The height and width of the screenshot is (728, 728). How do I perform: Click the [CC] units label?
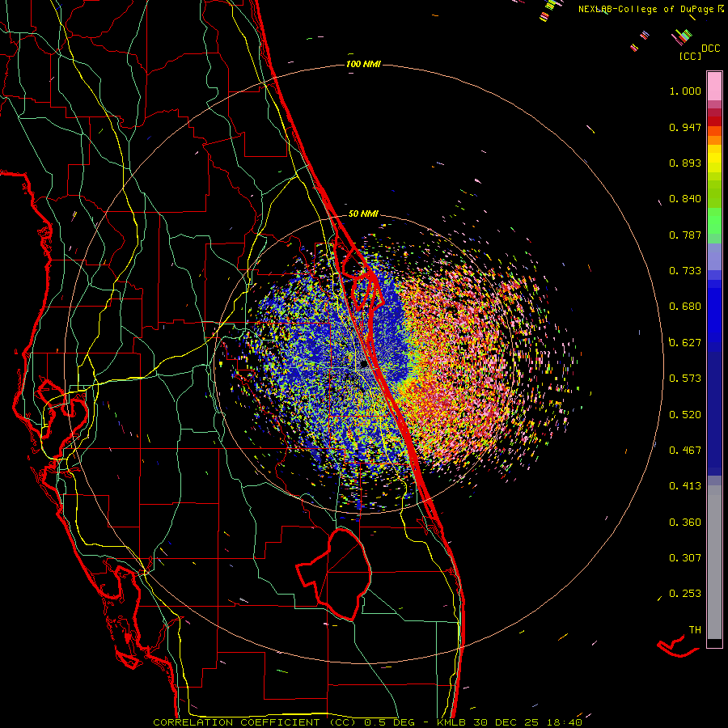point(691,56)
